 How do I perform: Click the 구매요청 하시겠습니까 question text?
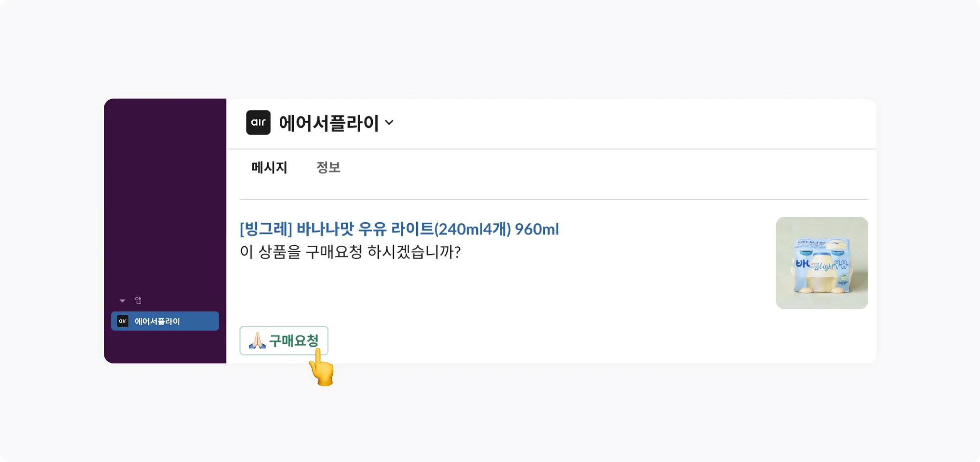point(350,252)
